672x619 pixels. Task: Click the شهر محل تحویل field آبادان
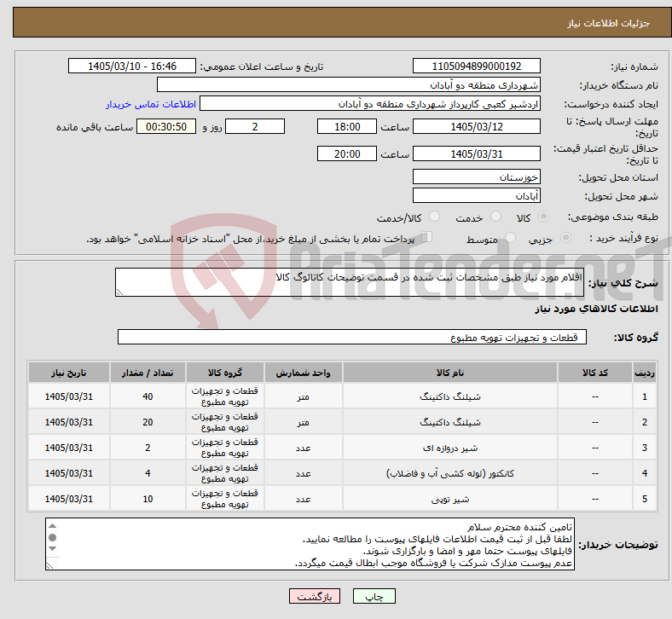click(476, 196)
